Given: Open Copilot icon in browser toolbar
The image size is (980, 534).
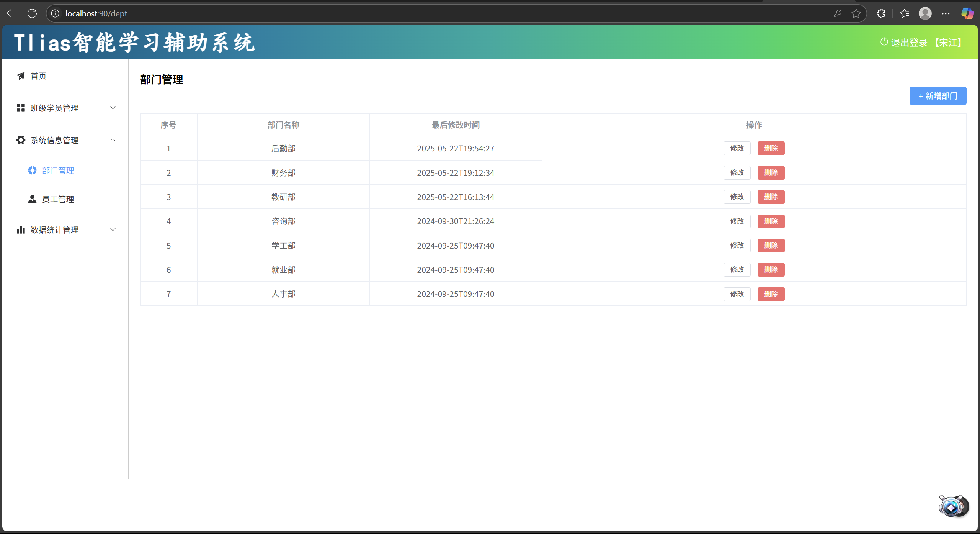Looking at the screenshot, I should click(x=967, y=13).
